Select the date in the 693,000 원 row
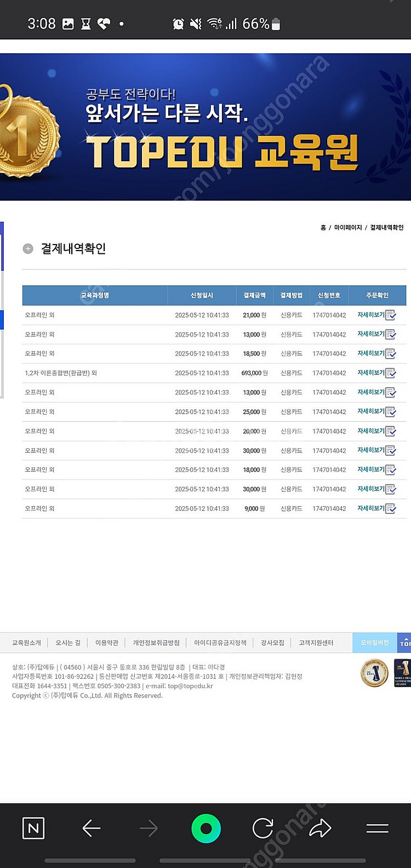 [202, 373]
